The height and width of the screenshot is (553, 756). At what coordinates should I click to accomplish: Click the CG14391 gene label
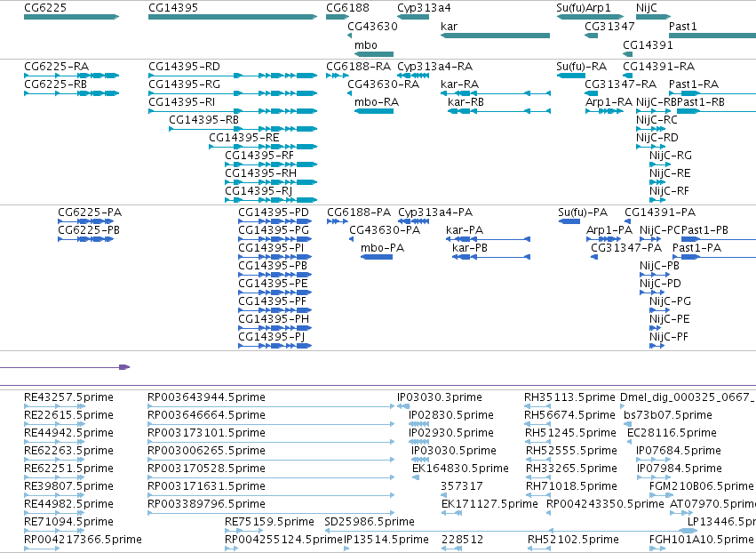click(648, 44)
